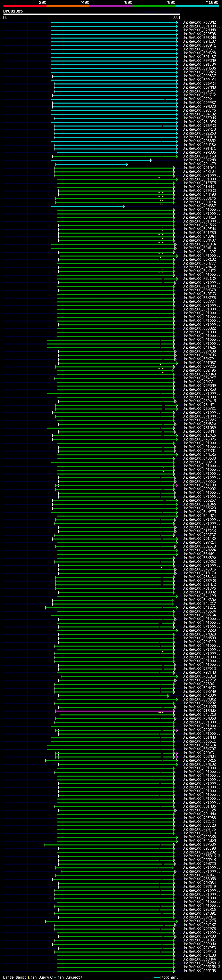The image size is (222, 980).
Task: Open the UniRef100_B6TRY7 hit
Action: 199,91
